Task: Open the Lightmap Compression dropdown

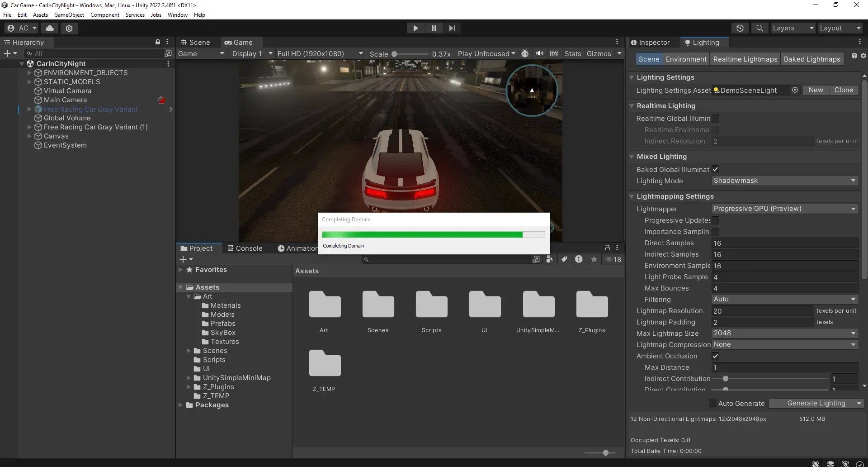Action: coord(785,344)
